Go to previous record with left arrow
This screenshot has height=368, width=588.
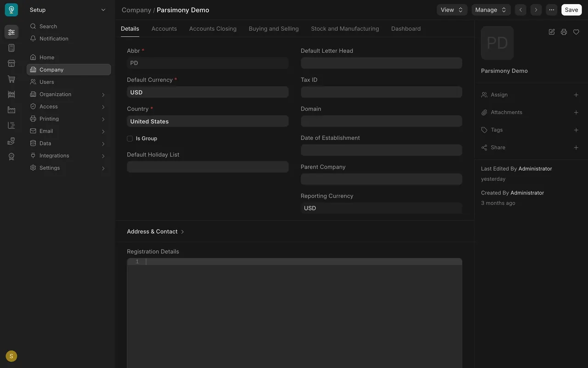tap(520, 10)
